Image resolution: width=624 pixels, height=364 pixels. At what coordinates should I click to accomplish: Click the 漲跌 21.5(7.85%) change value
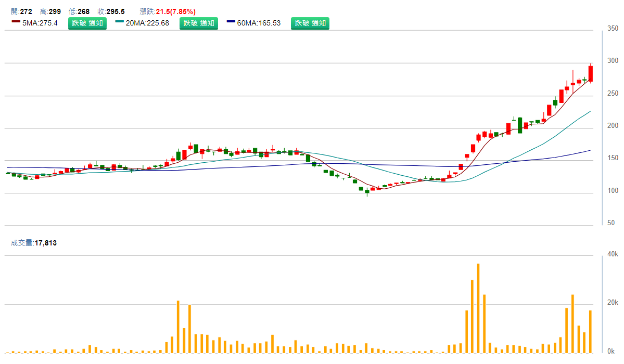(168, 11)
